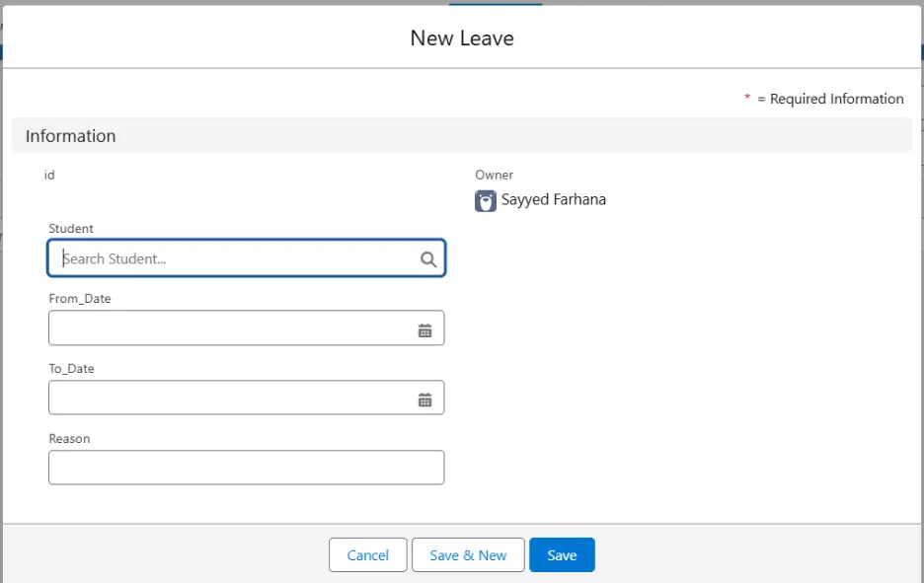Screen dimensions: 924x583
Task: Cancel the New Leave dialog
Action: (367, 554)
